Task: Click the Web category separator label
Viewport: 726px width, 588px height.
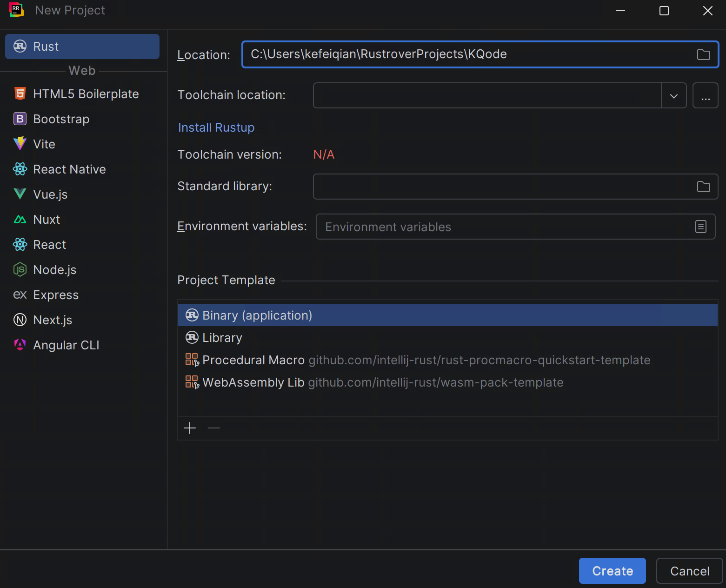Action: tap(82, 71)
